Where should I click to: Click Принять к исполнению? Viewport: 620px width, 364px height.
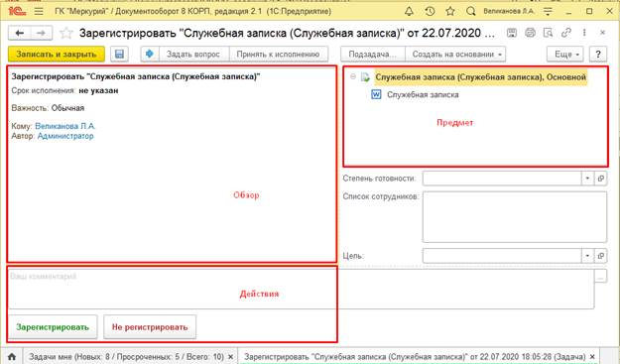click(278, 55)
